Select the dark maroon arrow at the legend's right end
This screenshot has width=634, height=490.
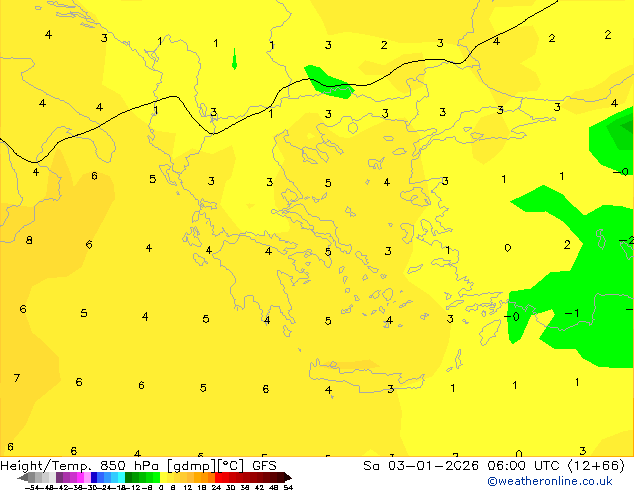click(288, 478)
